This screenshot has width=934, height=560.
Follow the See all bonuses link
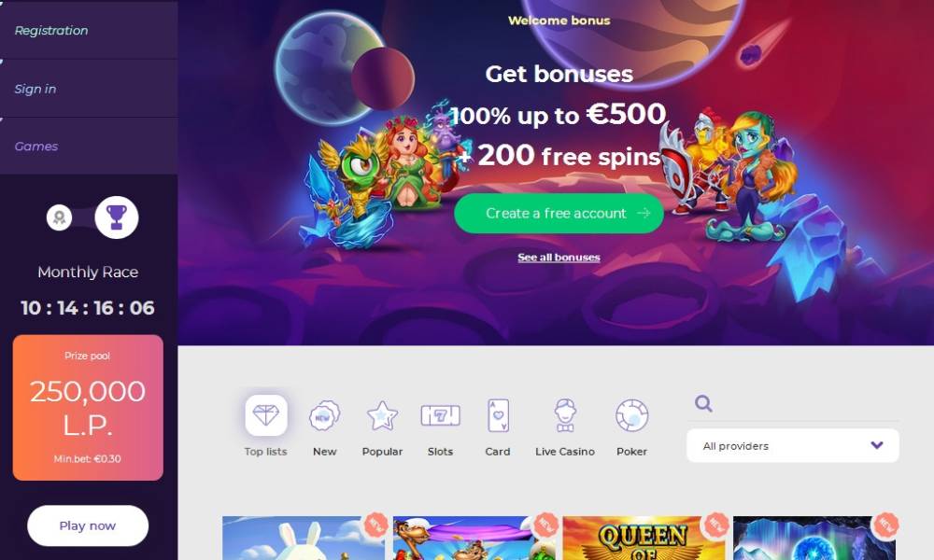(559, 257)
